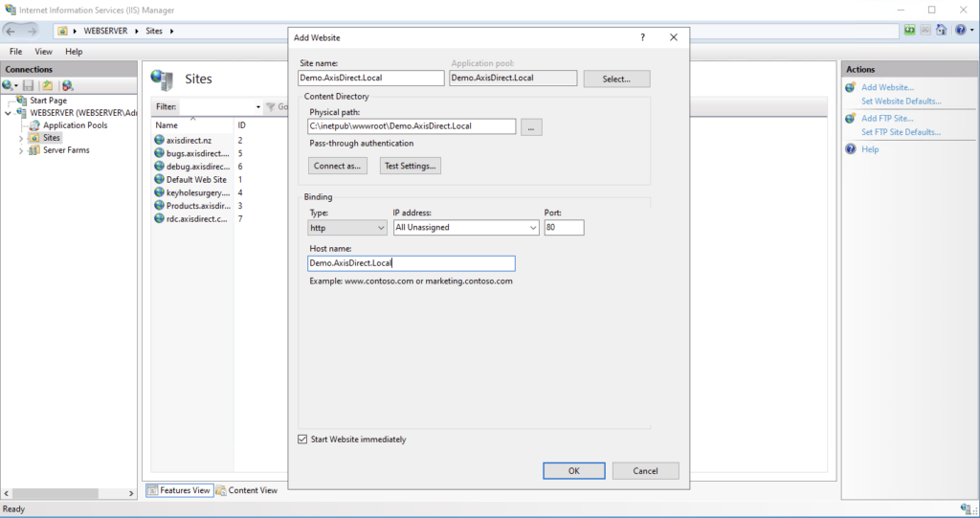Expand the Sites tree node
The width and height of the screenshot is (980, 518).
[21, 138]
